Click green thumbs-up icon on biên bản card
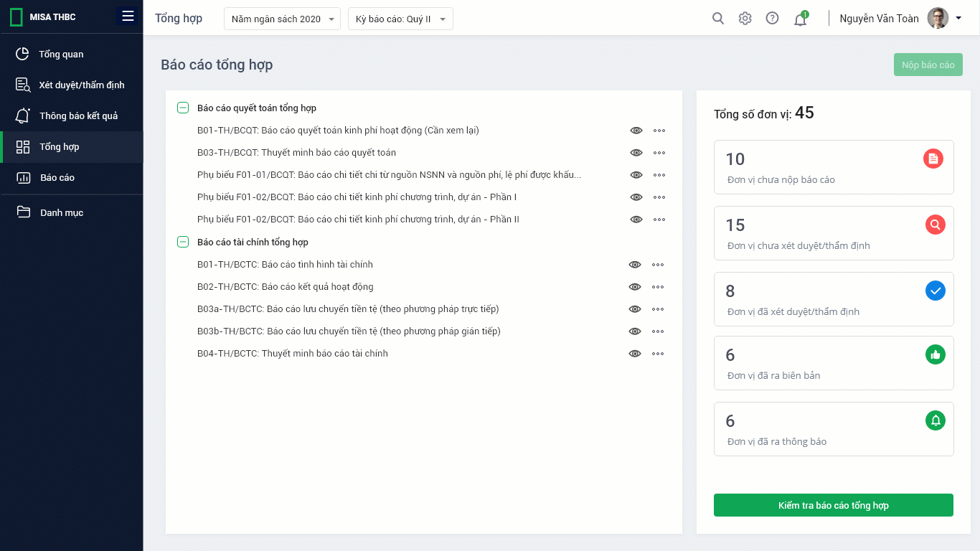Viewport: 980px width, 551px height. pyautogui.click(x=936, y=354)
